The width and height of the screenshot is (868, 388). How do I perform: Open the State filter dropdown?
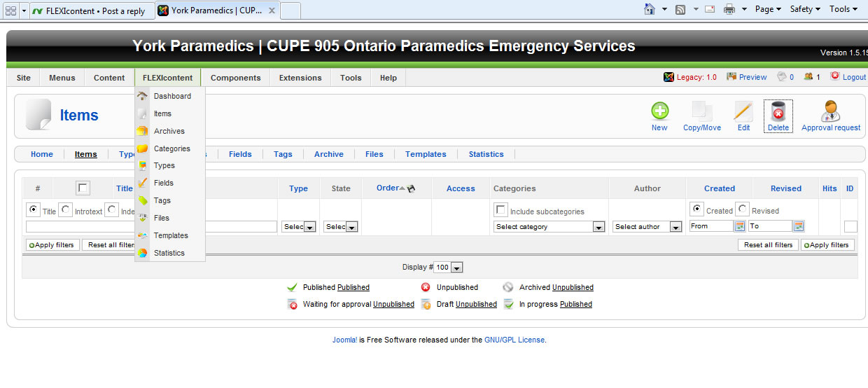(x=341, y=227)
